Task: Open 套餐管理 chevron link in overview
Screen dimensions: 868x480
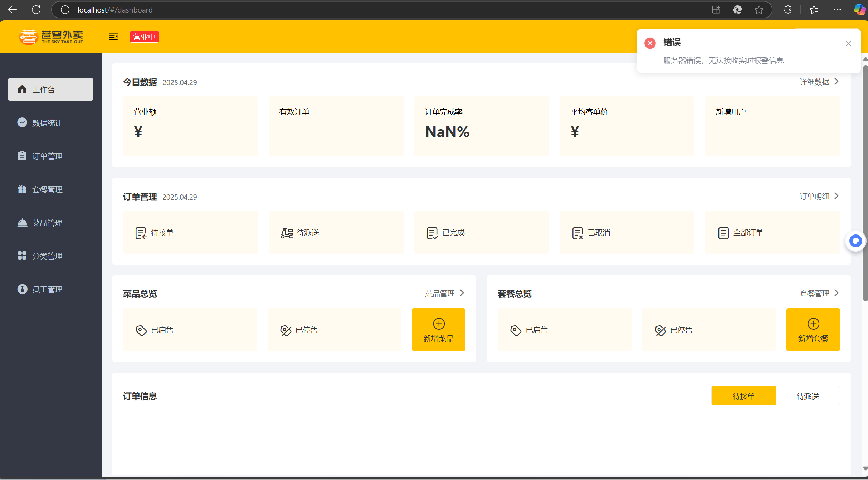Action: tap(819, 294)
